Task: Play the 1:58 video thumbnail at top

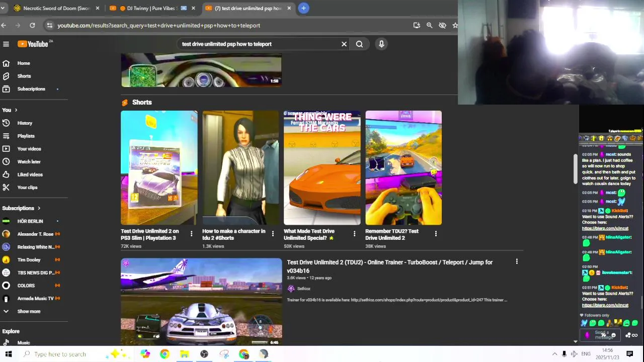Action: (201, 70)
